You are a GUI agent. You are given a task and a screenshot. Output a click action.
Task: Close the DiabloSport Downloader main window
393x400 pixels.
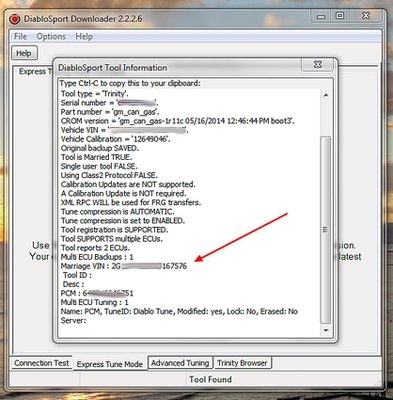(366, 16)
